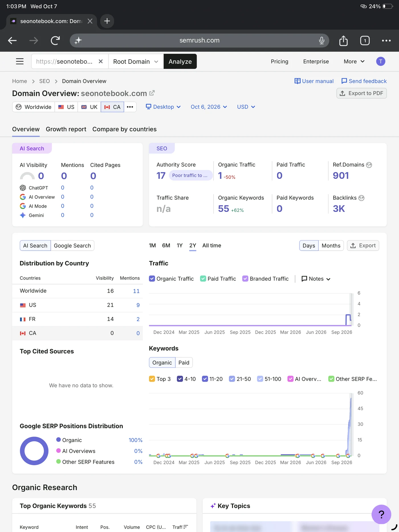Screen dimensions: 399x532
Task: Open seonotebook.com external link icon
Action: coord(152,93)
